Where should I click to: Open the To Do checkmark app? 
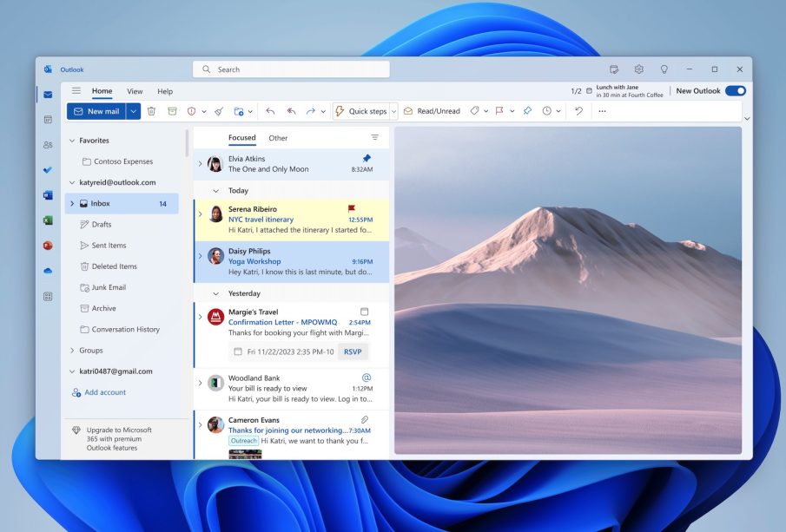(48, 170)
